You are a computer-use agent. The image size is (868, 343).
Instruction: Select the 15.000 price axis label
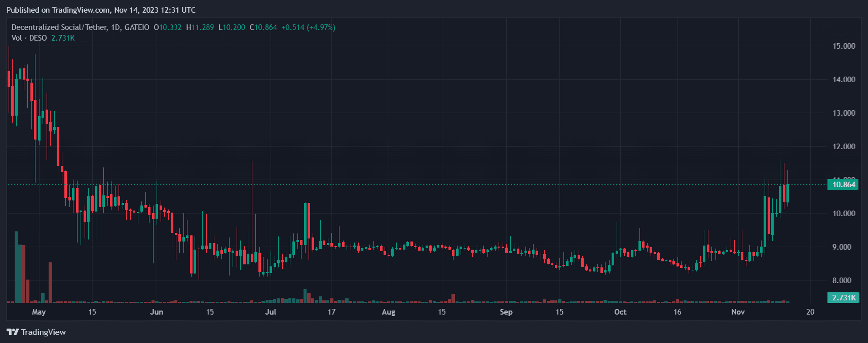(x=844, y=46)
